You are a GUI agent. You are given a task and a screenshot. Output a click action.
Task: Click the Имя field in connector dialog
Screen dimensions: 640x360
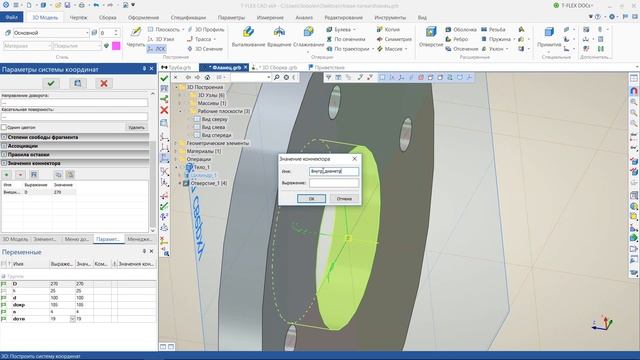pos(334,171)
